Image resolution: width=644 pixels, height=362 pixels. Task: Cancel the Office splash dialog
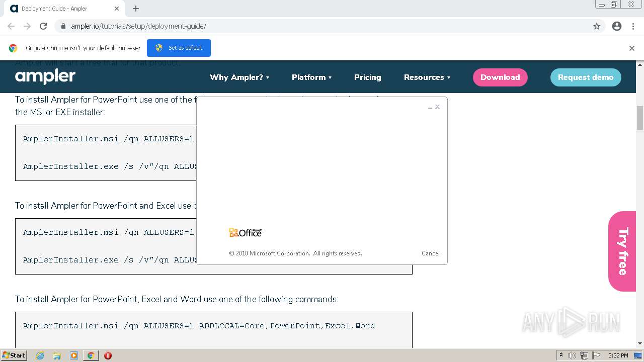[x=431, y=253]
